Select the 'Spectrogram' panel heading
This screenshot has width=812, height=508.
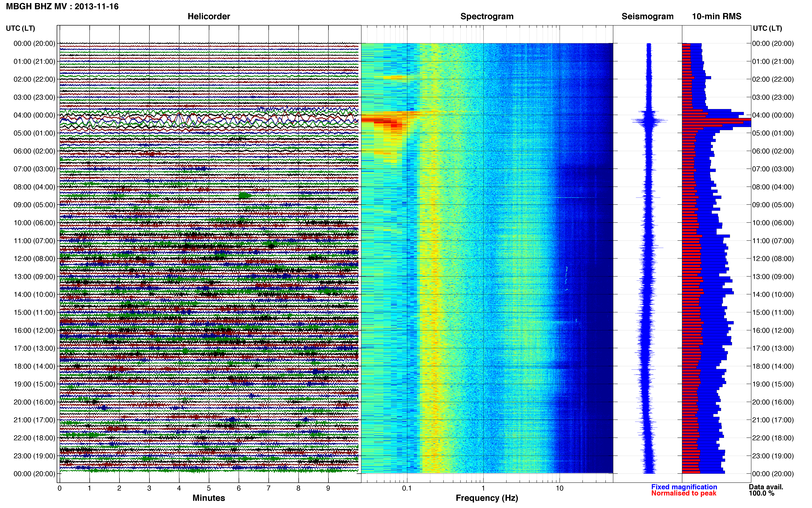487,16
